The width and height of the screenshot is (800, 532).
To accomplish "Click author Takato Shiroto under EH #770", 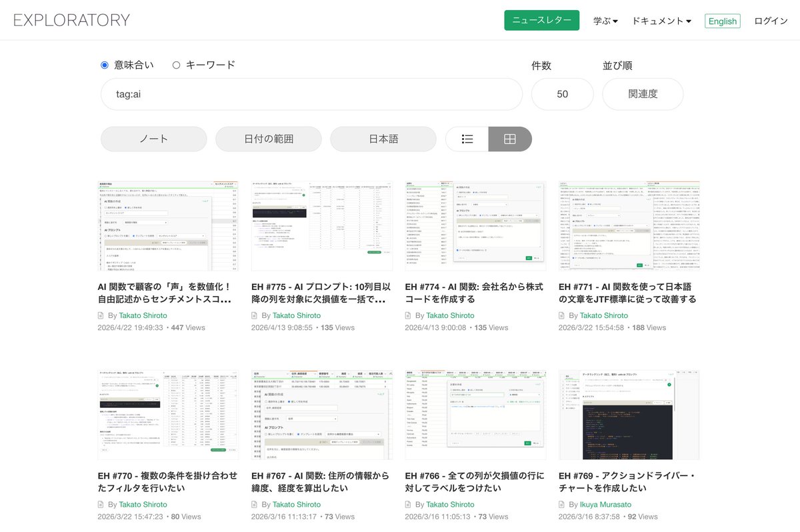I will click(143, 504).
